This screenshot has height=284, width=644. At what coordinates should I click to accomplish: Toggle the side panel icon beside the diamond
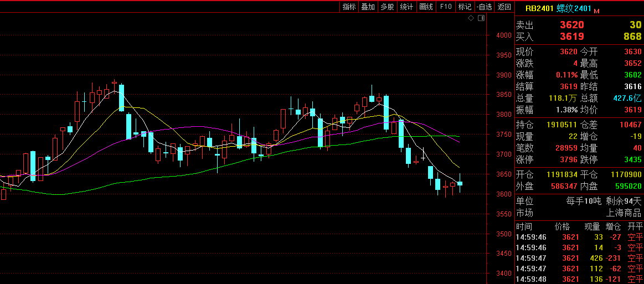point(481,18)
